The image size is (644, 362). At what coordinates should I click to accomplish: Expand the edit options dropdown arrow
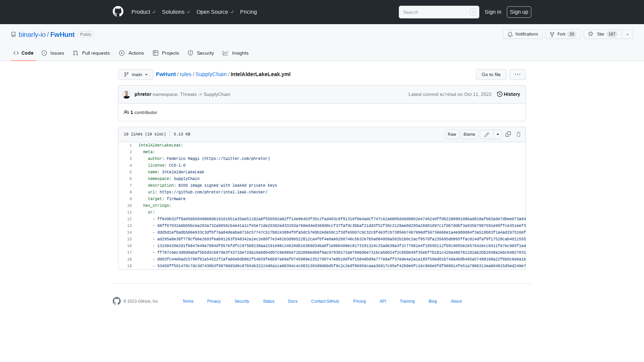[498, 134]
